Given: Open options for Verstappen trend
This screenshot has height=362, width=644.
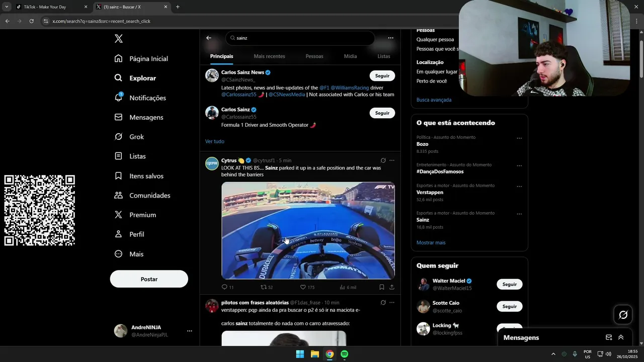Looking at the screenshot, I should [x=519, y=187].
